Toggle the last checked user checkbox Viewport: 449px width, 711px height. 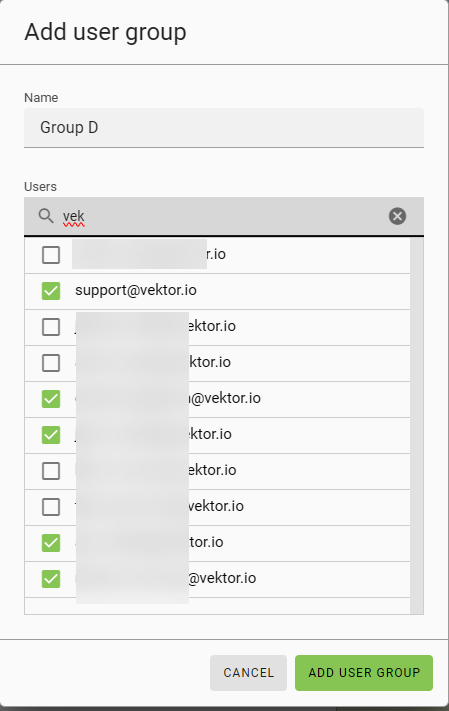point(51,579)
